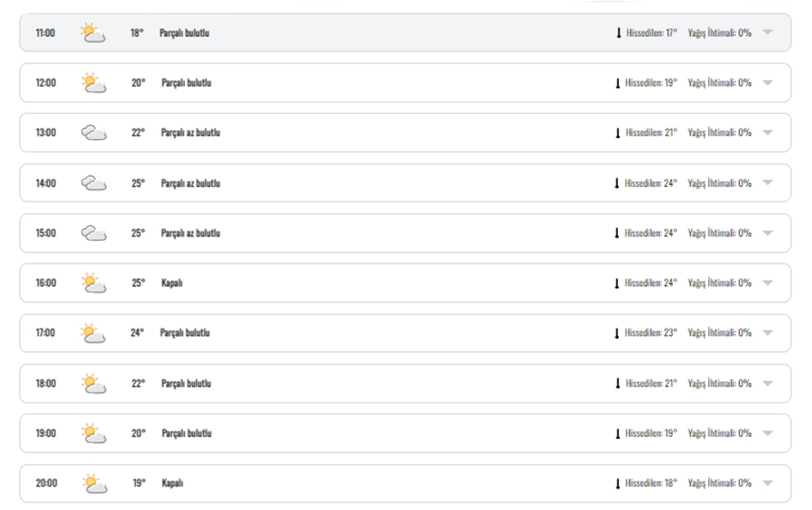812x510 pixels.
Task: Expand the 18:00 forecast chevron
Action: pos(768,383)
